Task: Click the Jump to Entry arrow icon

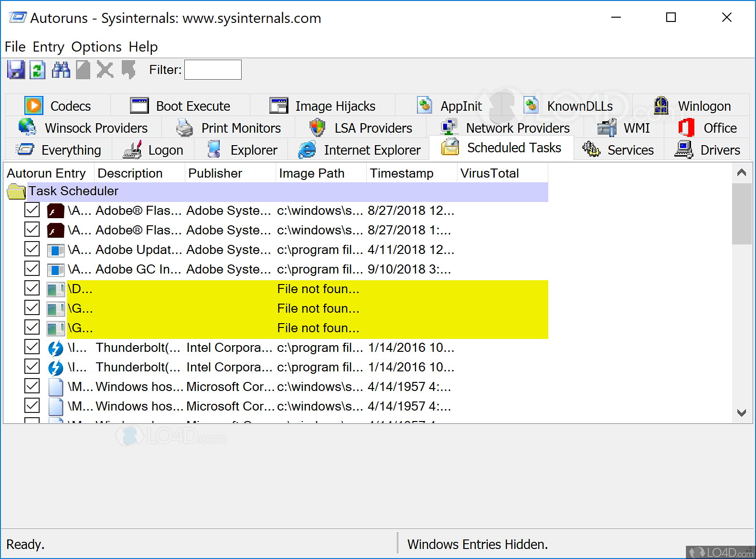Action: point(128,70)
